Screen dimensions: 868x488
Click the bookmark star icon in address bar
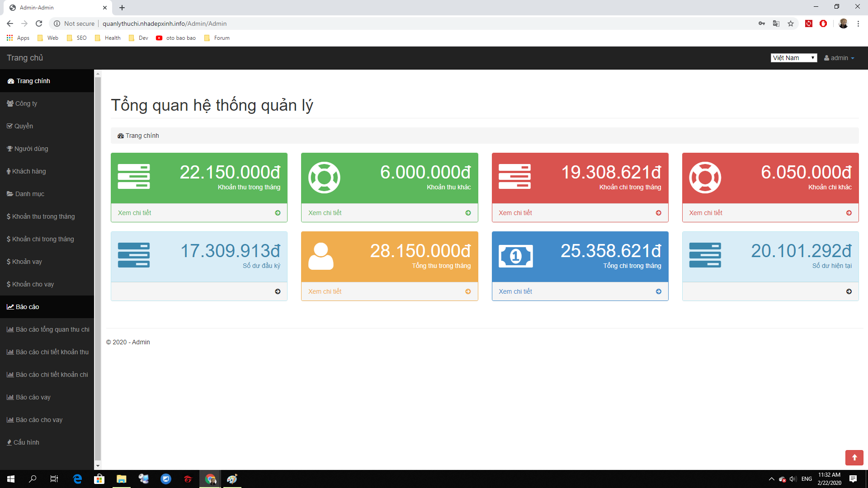coord(791,23)
